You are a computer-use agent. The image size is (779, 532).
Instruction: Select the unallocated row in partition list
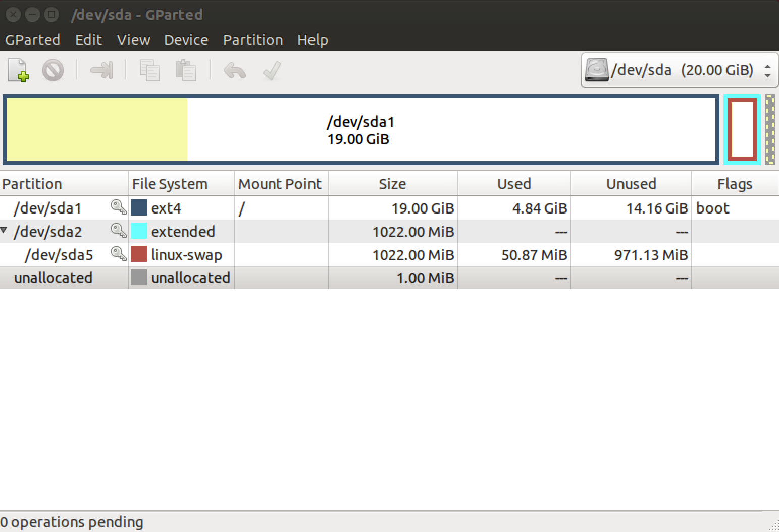[53, 278]
